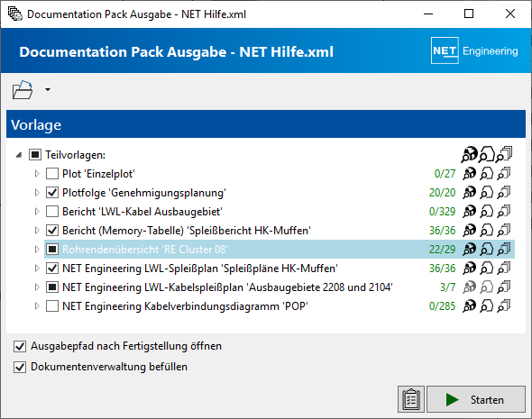Click the '3/7' count value
The height and width of the screenshot is (419, 532).
pos(448,287)
